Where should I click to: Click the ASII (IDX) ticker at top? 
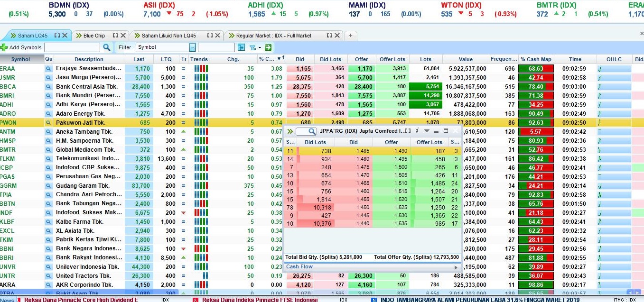(x=159, y=5)
